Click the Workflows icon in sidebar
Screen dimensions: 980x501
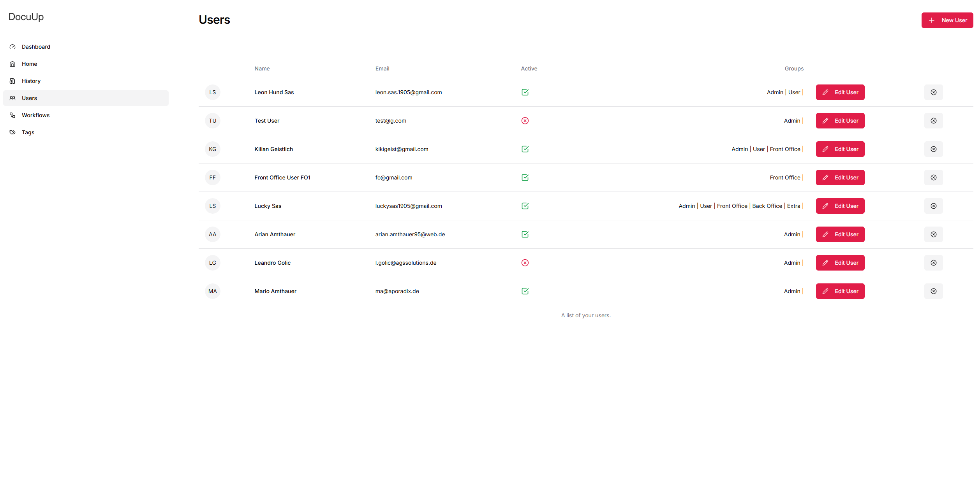click(x=12, y=115)
